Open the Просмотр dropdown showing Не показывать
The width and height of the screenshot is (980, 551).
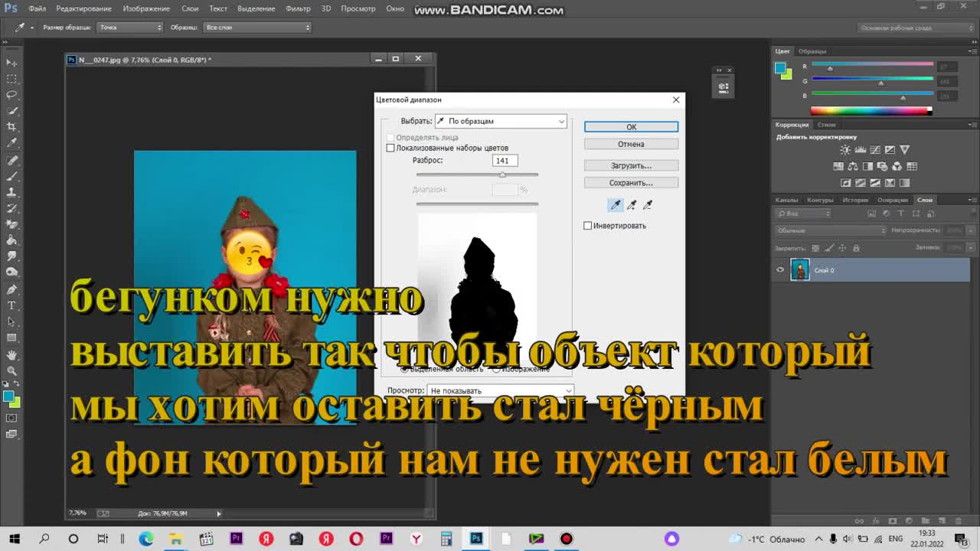499,390
